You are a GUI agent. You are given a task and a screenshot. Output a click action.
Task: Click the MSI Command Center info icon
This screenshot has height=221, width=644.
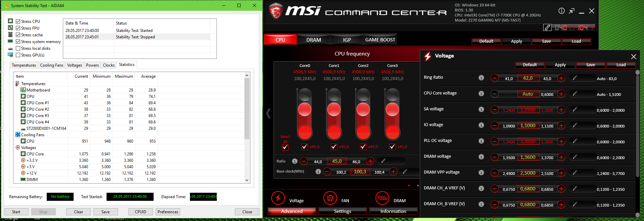[561, 11]
